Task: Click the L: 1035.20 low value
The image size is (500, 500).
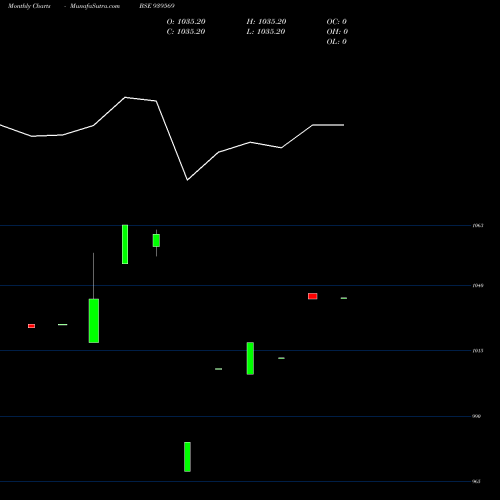Action: click(266, 31)
